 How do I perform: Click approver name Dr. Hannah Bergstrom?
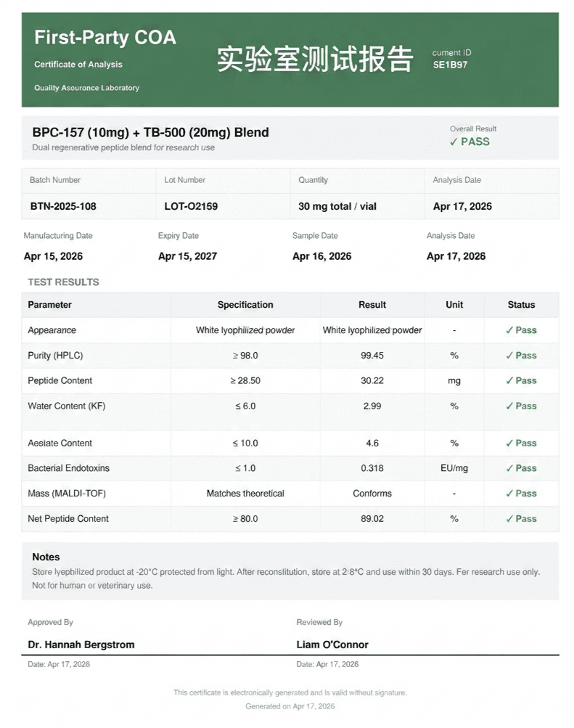coord(81,645)
